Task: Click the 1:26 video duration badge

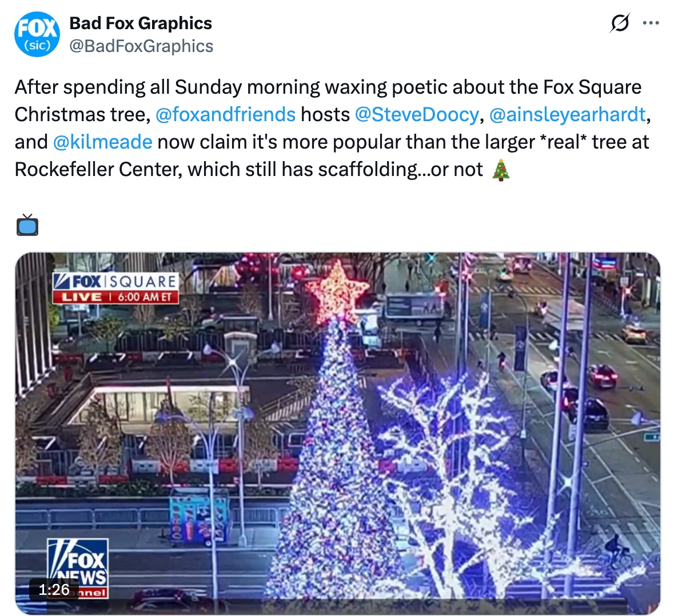Action: (x=54, y=589)
